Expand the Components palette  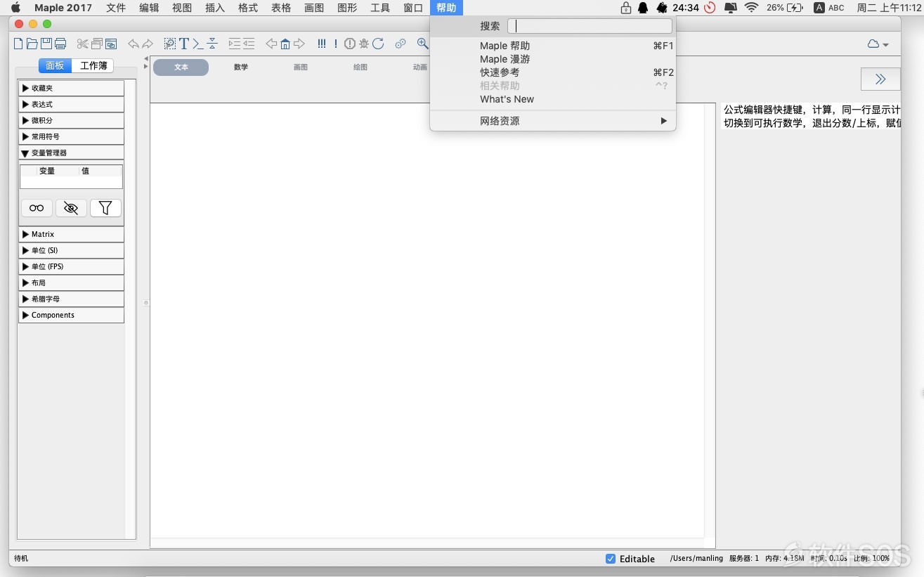tap(71, 315)
